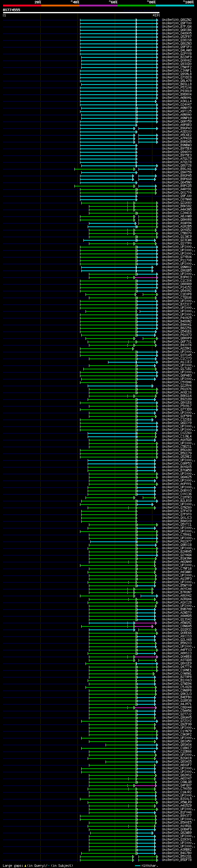The width and height of the screenshot is (197, 868).
Task: Click the UniRef100_P57106 label
Action: click(177, 88)
